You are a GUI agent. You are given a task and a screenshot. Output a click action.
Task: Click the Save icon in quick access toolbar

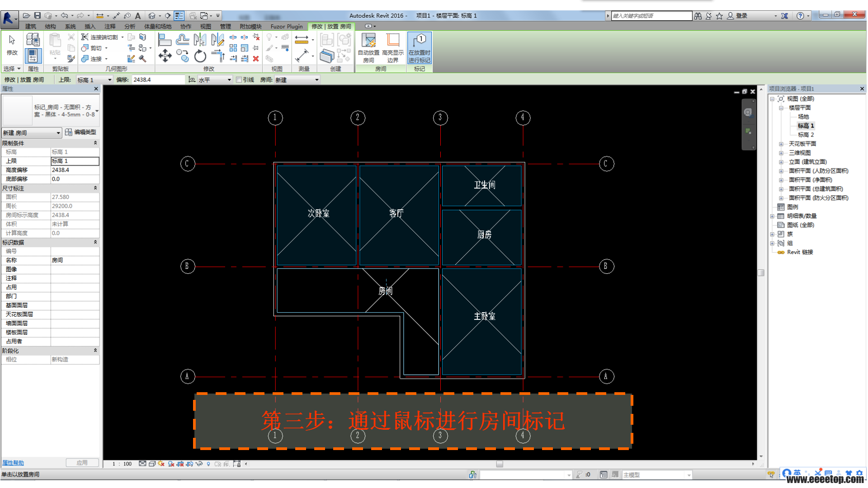(38, 15)
